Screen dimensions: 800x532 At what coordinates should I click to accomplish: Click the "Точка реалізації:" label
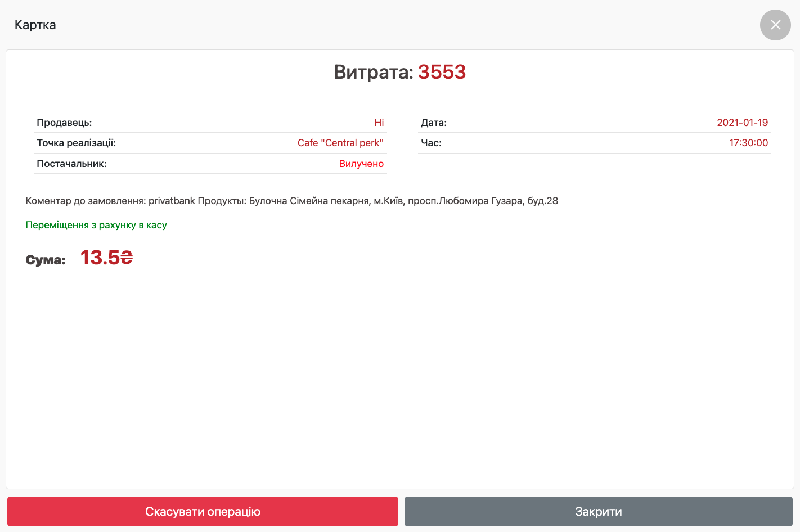point(76,143)
